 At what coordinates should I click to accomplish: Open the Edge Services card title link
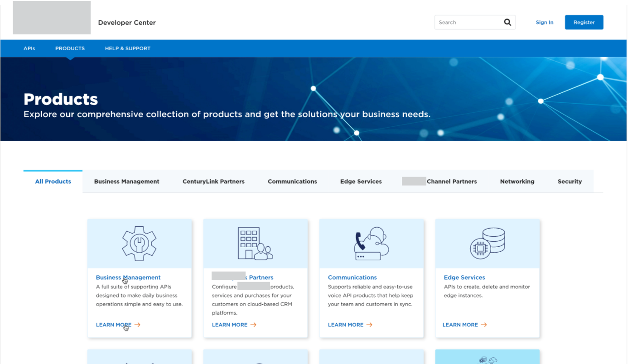point(464,278)
